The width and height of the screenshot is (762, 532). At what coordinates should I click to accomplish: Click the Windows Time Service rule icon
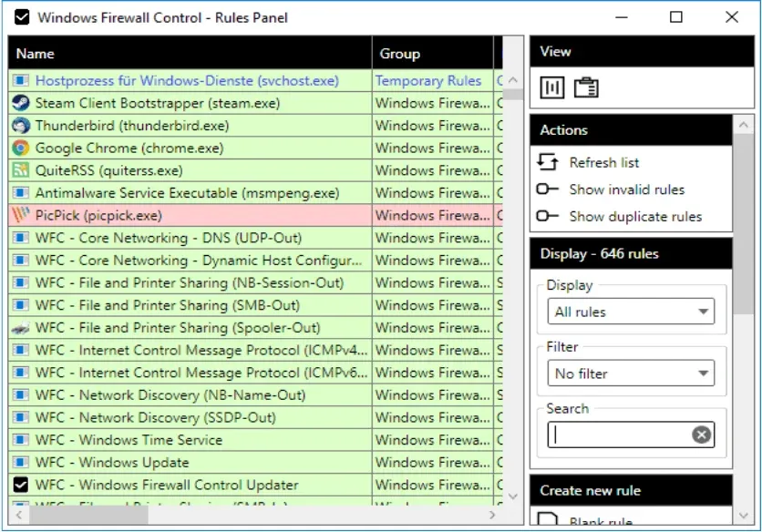point(20,440)
